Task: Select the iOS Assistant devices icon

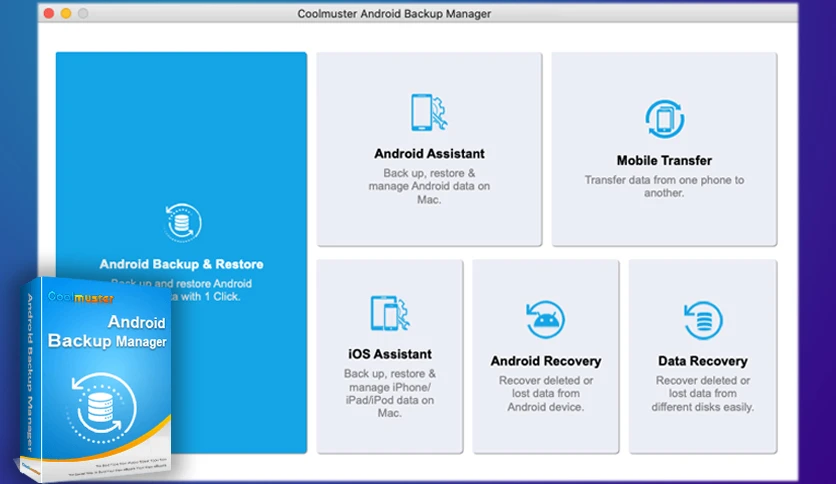Action: (x=390, y=313)
